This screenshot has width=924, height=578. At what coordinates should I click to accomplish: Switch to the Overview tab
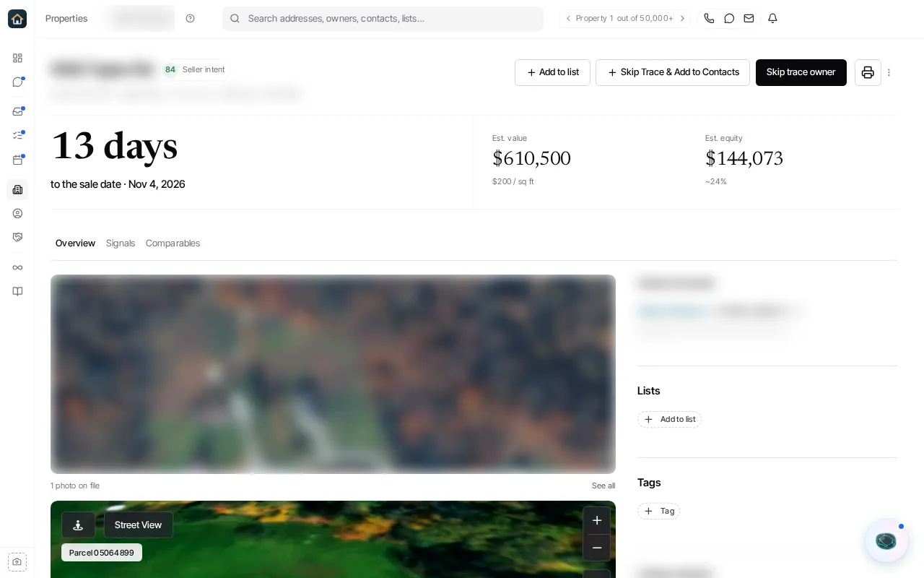coord(75,243)
